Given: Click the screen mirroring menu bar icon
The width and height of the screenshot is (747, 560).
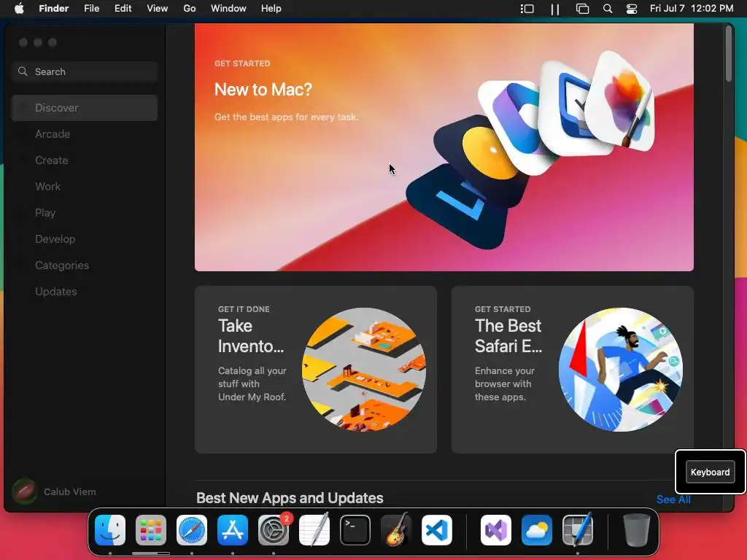Looking at the screenshot, I should 582,9.
